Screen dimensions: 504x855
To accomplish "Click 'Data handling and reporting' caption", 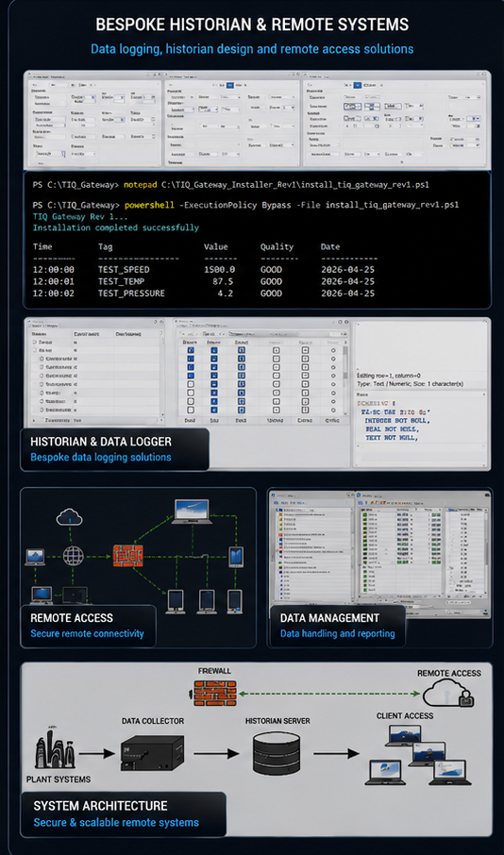I will coord(338,633).
